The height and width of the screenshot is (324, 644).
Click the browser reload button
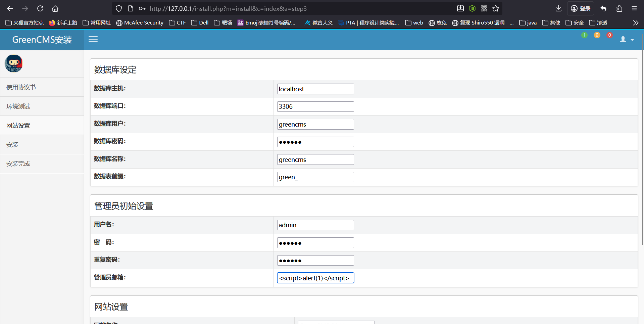click(x=40, y=8)
